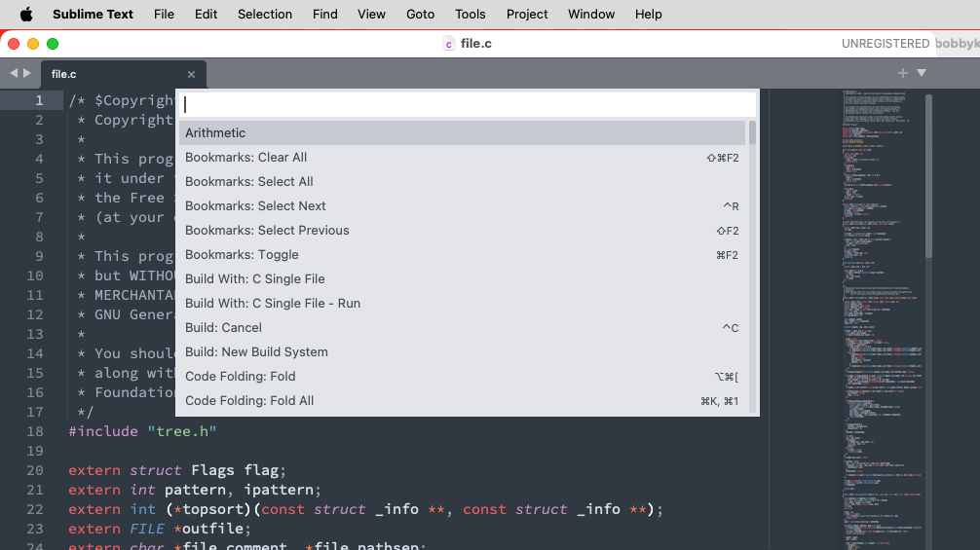Choose Bookmarks: Toggle command

point(463,255)
